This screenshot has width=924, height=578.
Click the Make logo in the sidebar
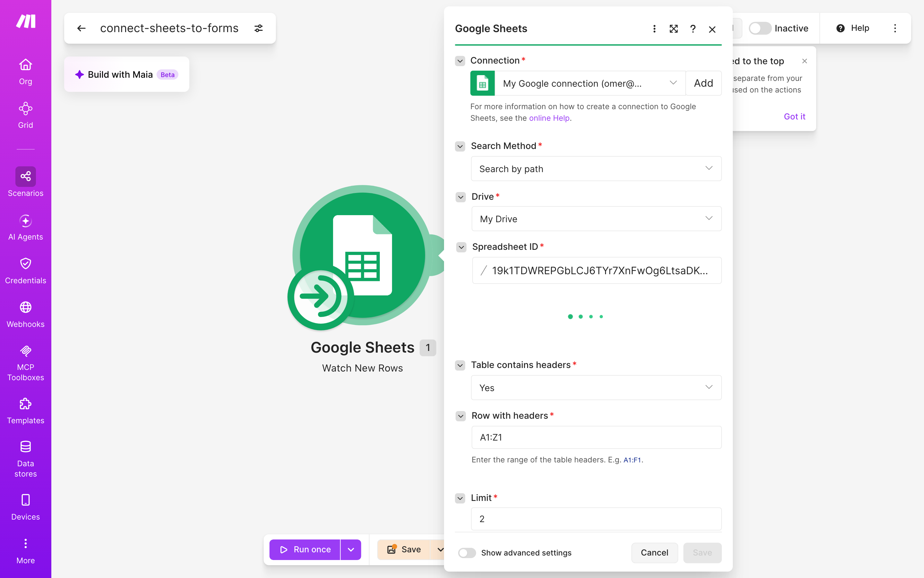(x=26, y=21)
